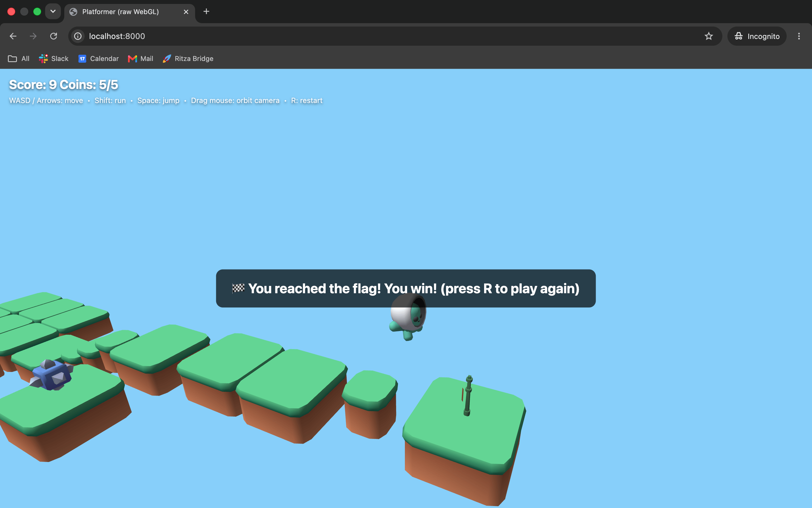Click the 'Shift: run' hint text

(110, 100)
